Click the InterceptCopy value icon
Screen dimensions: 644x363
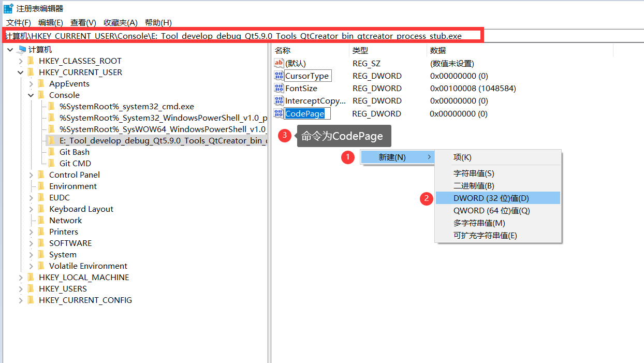tap(279, 101)
